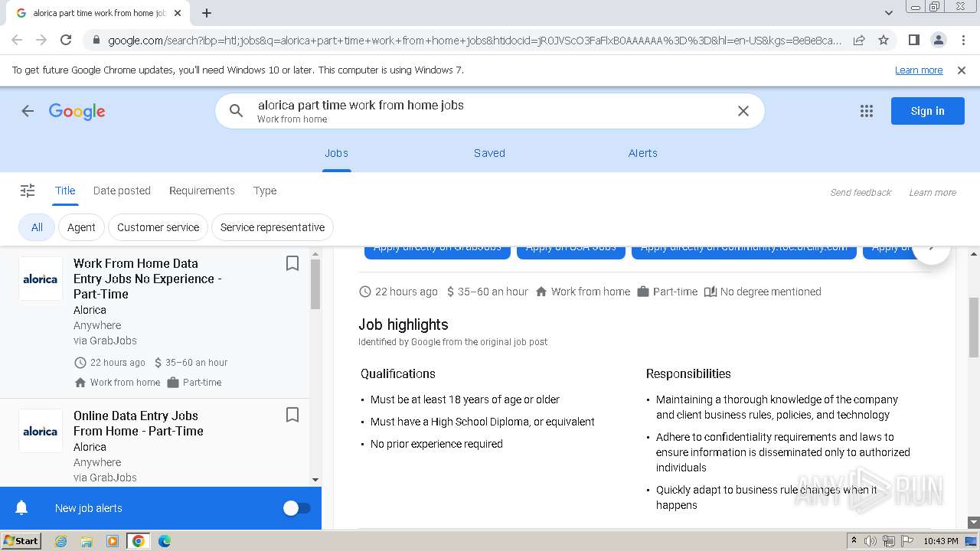Screen dimensions: 980x551
Task: Choose the Customer service chip
Action: (158, 227)
